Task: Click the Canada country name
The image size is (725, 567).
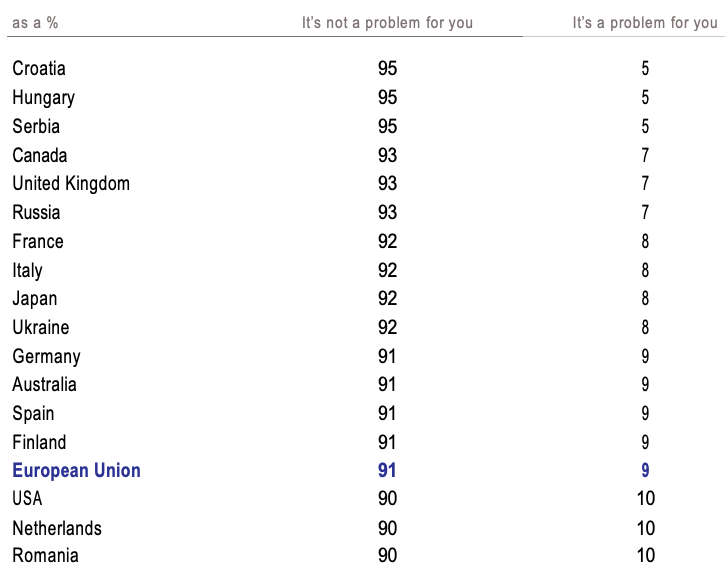Action: tap(40, 155)
